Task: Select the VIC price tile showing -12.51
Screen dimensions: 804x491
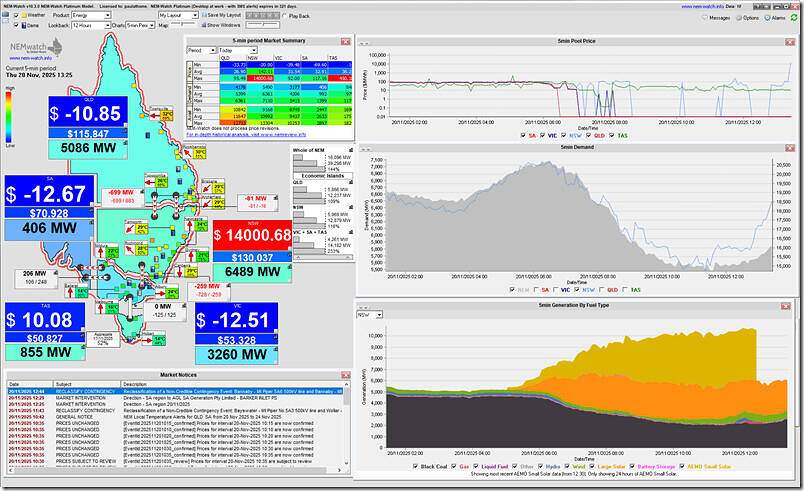Action: (x=236, y=318)
